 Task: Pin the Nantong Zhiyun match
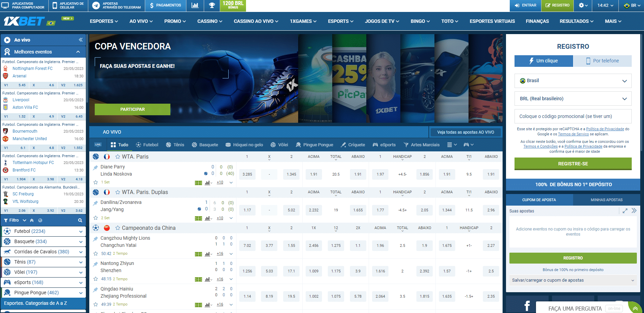[x=95, y=264]
